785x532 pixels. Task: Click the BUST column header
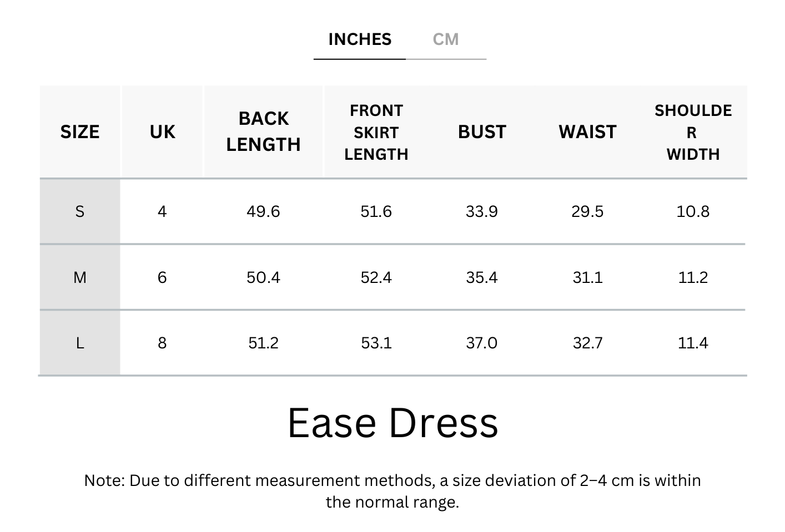[x=482, y=132]
